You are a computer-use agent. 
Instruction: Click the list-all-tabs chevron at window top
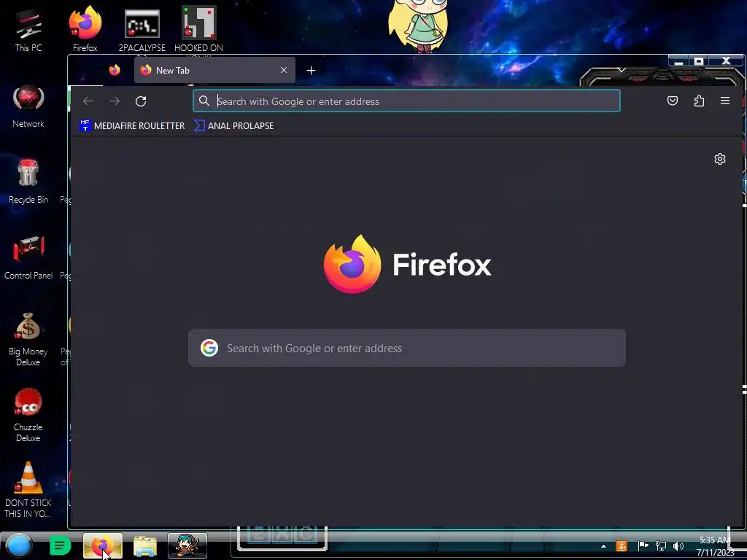pyautogui.click(x=622, y=70)
